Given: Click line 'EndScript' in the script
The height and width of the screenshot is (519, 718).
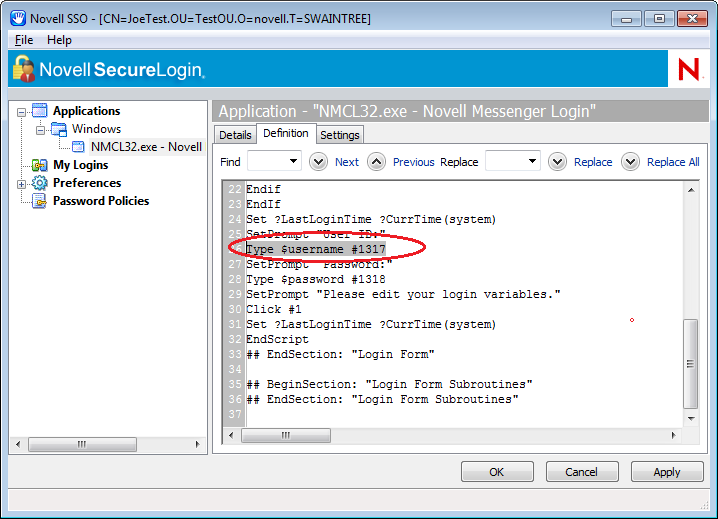Looking at the screenshot, I should pyautogui.click(x=277, y=339).
